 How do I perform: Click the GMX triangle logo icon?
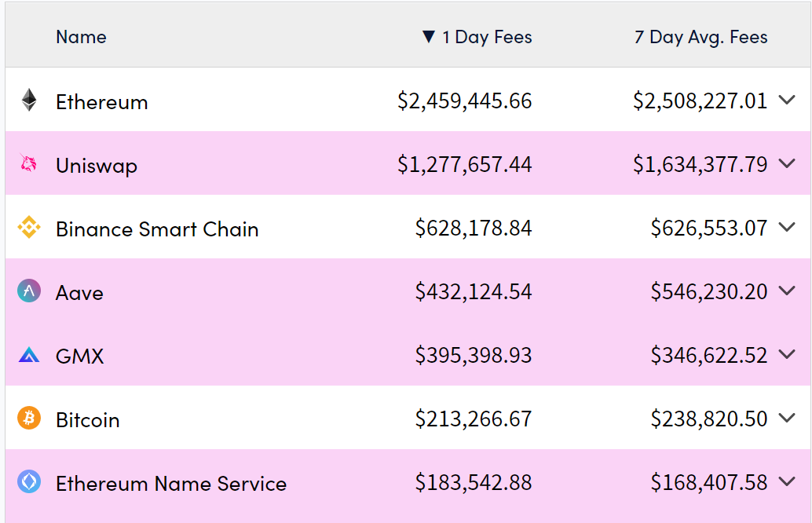[29, 356]
